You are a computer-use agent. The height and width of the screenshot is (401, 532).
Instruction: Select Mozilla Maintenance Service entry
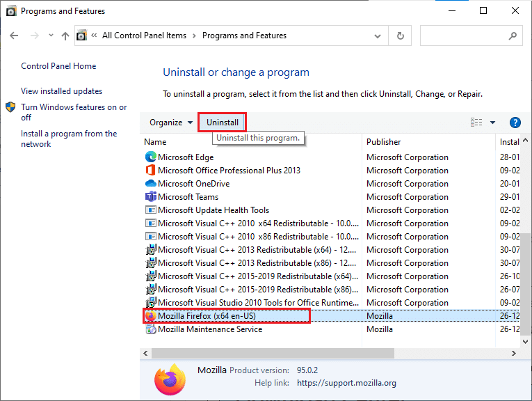[210, 329]
